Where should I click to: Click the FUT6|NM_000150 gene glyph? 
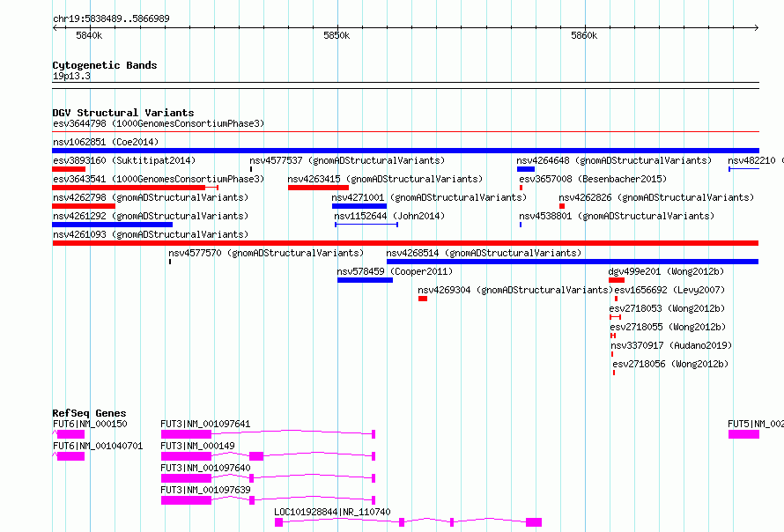(x=69, y=434)
